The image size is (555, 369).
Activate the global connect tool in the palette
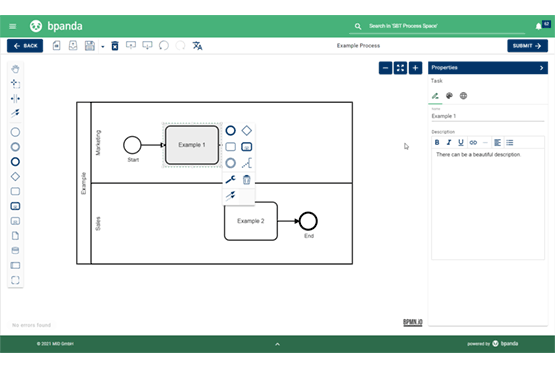(x=15, y=113)
